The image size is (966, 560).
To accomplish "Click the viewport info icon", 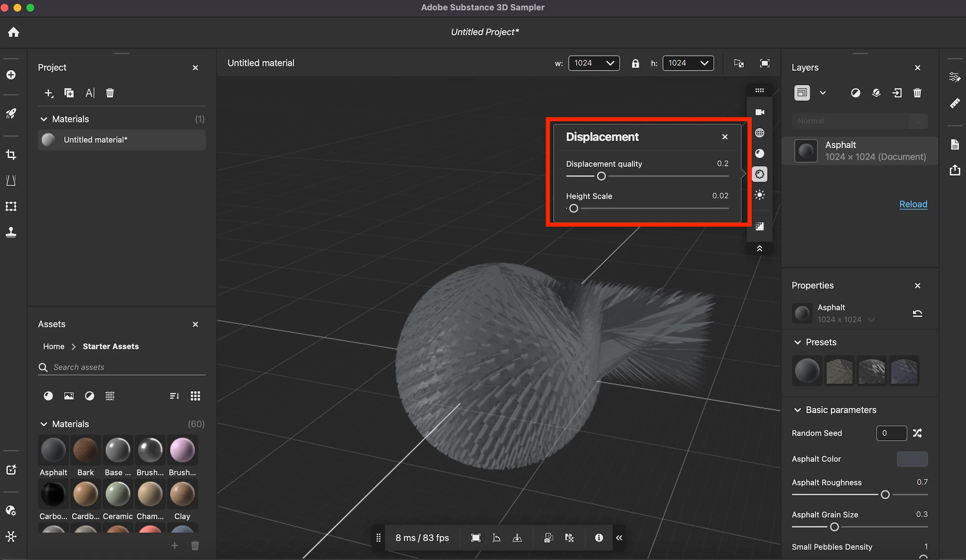I will (599, 538).
